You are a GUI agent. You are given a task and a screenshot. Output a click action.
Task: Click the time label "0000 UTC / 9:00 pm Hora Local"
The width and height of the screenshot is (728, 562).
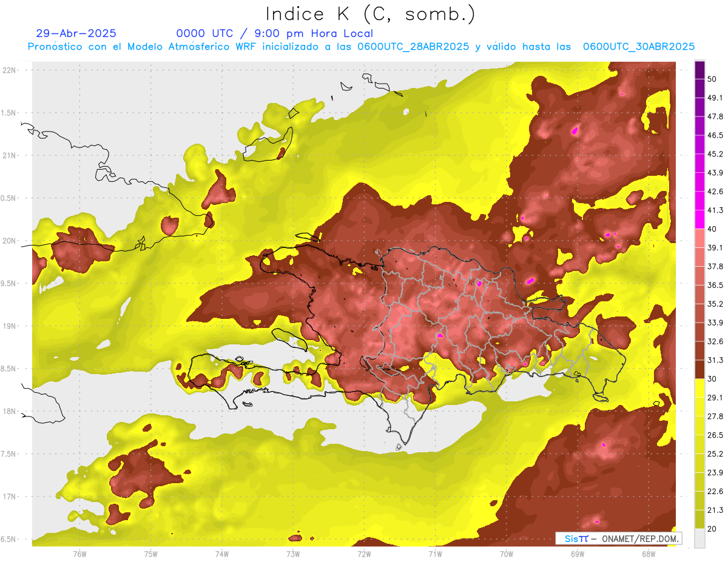pos(275,33)
